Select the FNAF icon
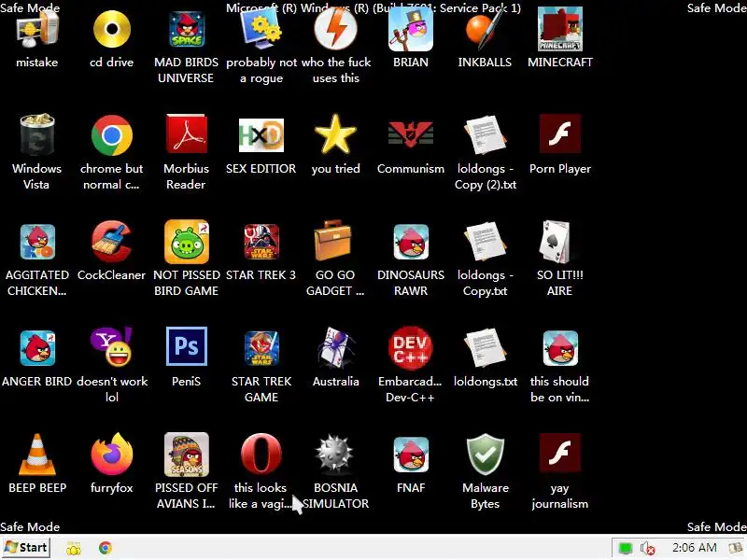The image size is (747, 560). [x=411, y=455]
